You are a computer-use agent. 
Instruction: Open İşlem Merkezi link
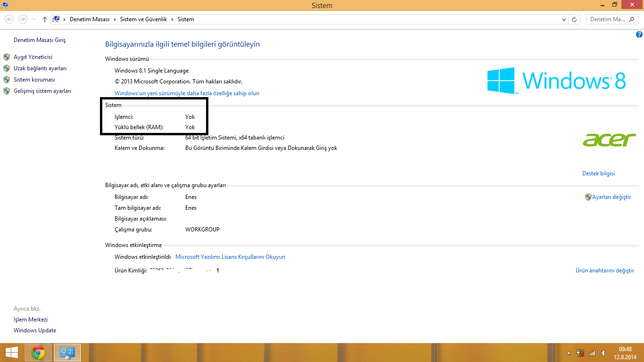(x=31, y=320)
